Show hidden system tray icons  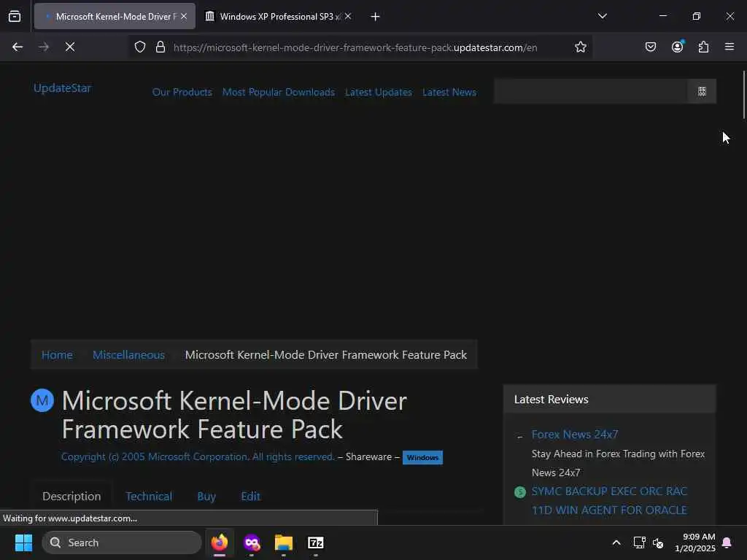point(616,542)
